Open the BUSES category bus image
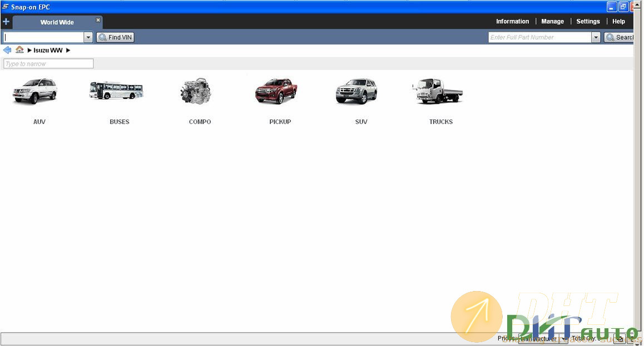 [x=116, y=91]
